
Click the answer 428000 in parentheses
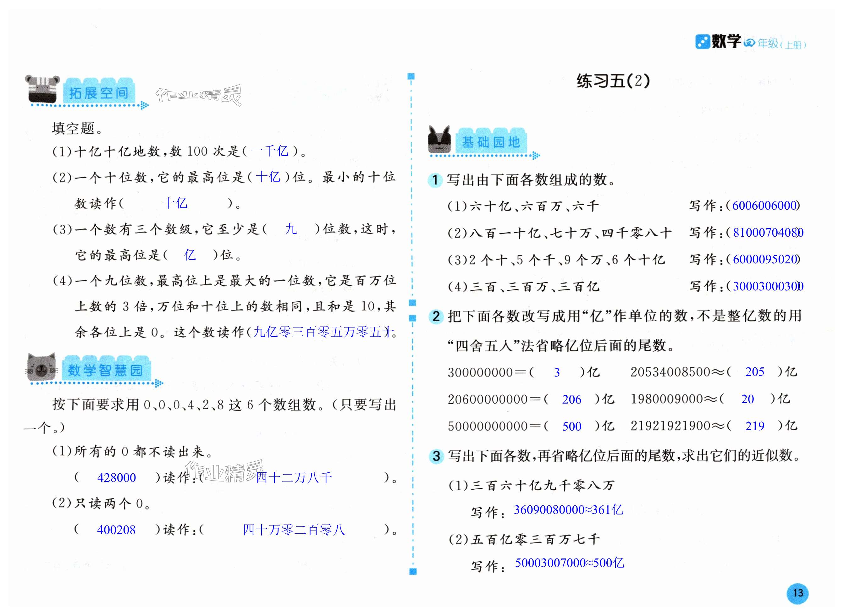coord(116,478)
